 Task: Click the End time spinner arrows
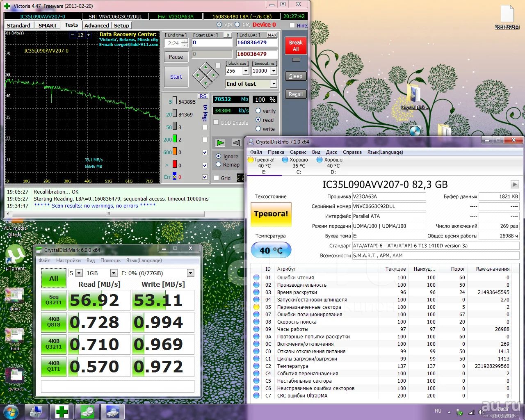(x=185, y=43)
